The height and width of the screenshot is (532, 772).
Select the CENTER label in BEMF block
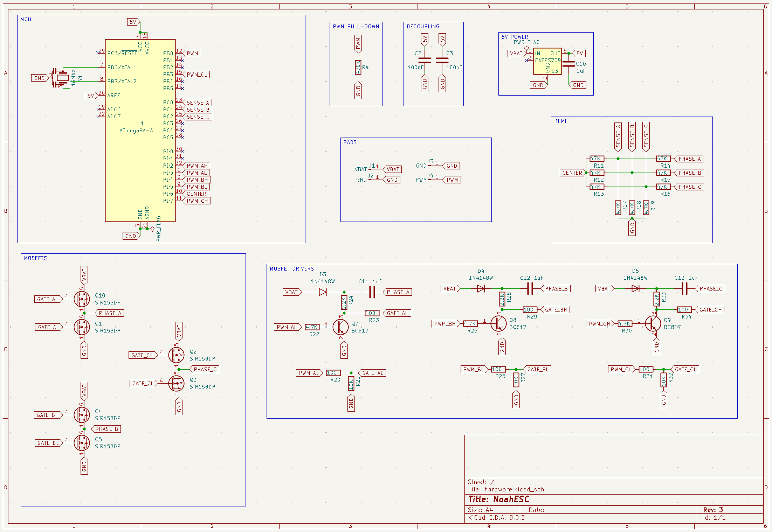[572, 173]
